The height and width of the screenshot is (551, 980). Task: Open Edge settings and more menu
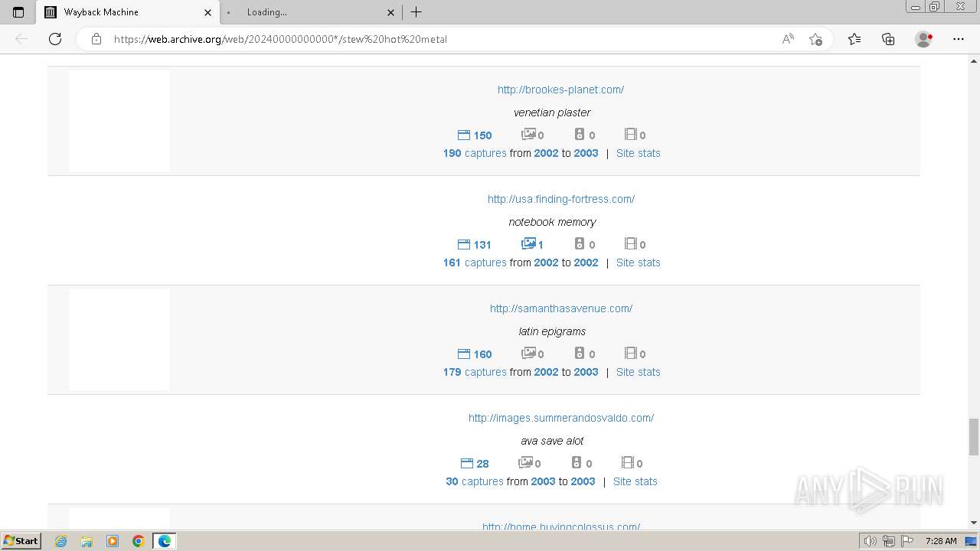pos(959,39)
